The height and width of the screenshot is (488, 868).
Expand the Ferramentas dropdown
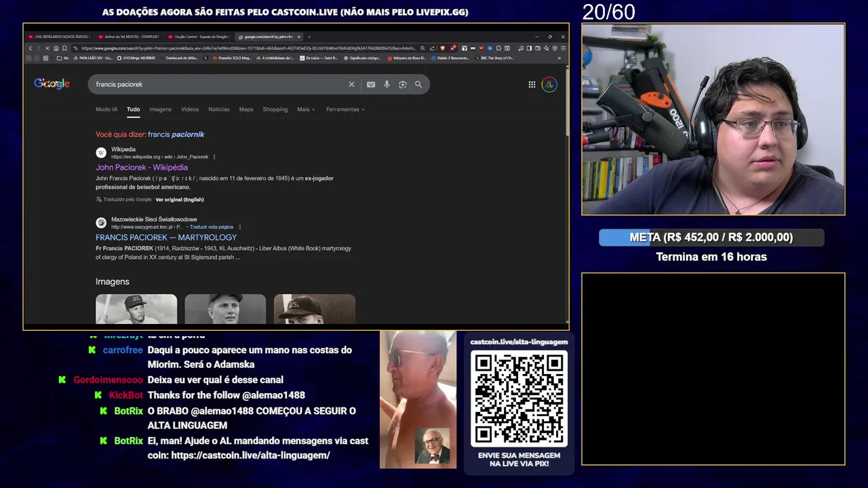pos(345,109)
